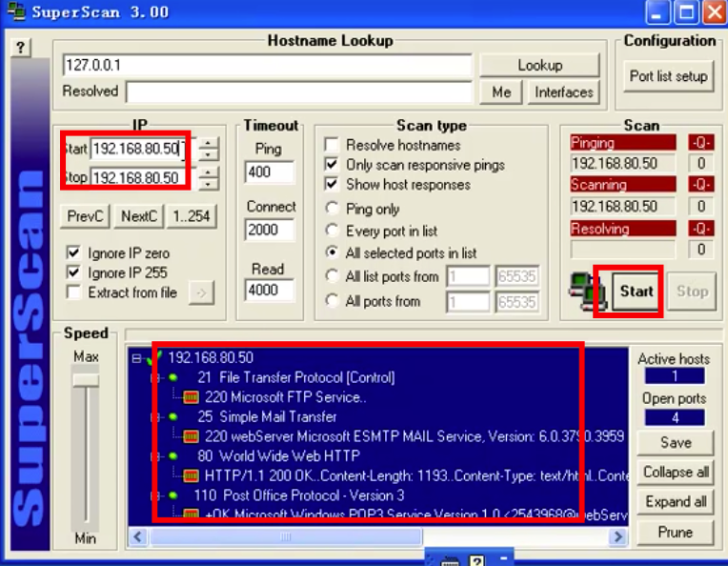Click the Start scan button

pos(637,292)
